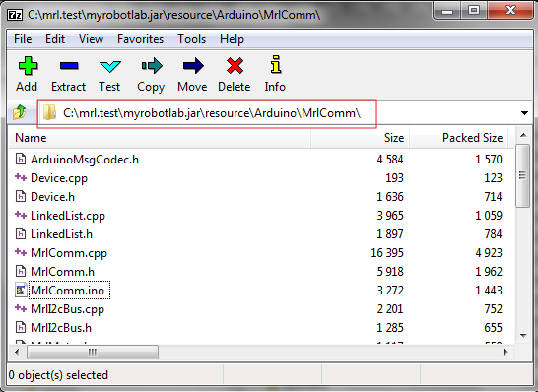Click the ArduinoMsgCodec.h file icon
538x392 pixels.
click(x=21, y=159)
